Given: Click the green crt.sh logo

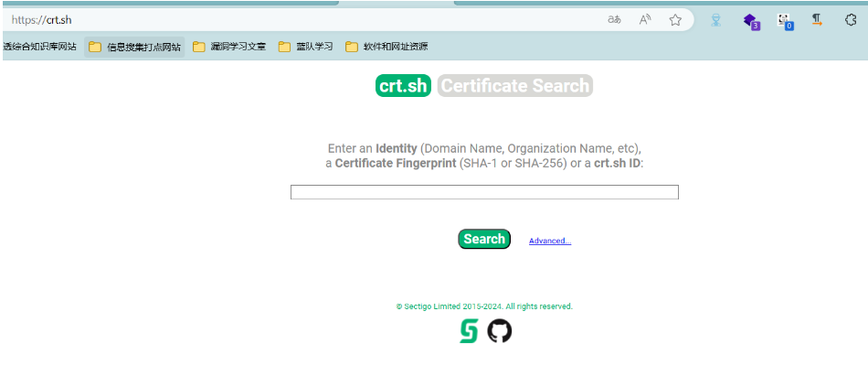Looking at the screenshot, I should click(403, 86).
